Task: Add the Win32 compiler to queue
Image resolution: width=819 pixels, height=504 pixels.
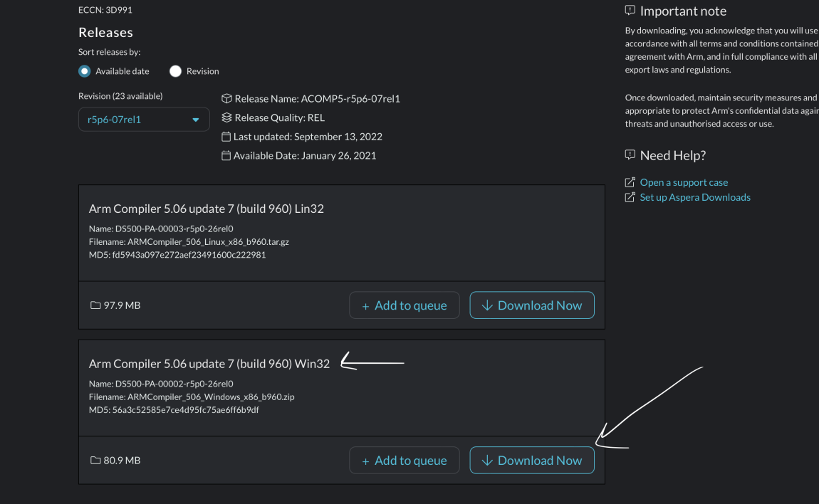Action: click(x=405, y=461)
